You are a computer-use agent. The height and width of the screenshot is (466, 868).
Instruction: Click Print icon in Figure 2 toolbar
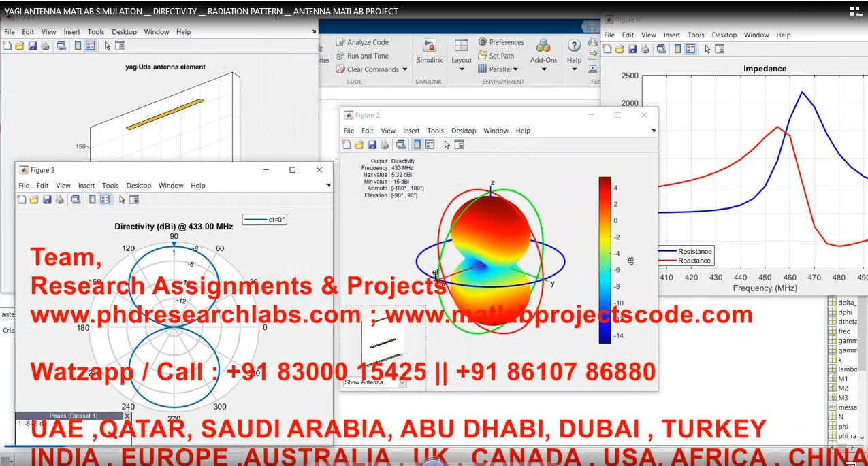[385, 144]
